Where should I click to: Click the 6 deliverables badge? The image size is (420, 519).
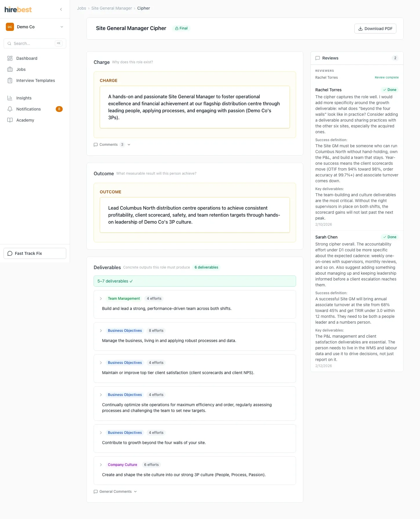tap(206, 267)
